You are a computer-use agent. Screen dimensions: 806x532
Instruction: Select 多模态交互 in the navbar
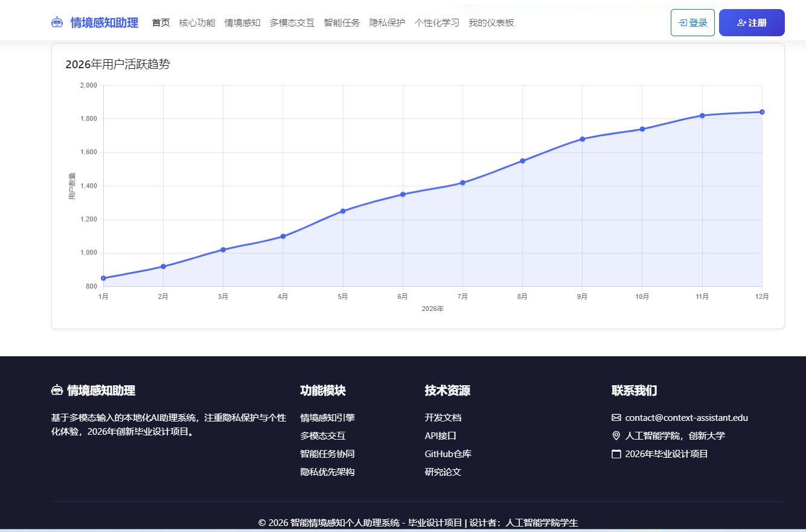292,23
